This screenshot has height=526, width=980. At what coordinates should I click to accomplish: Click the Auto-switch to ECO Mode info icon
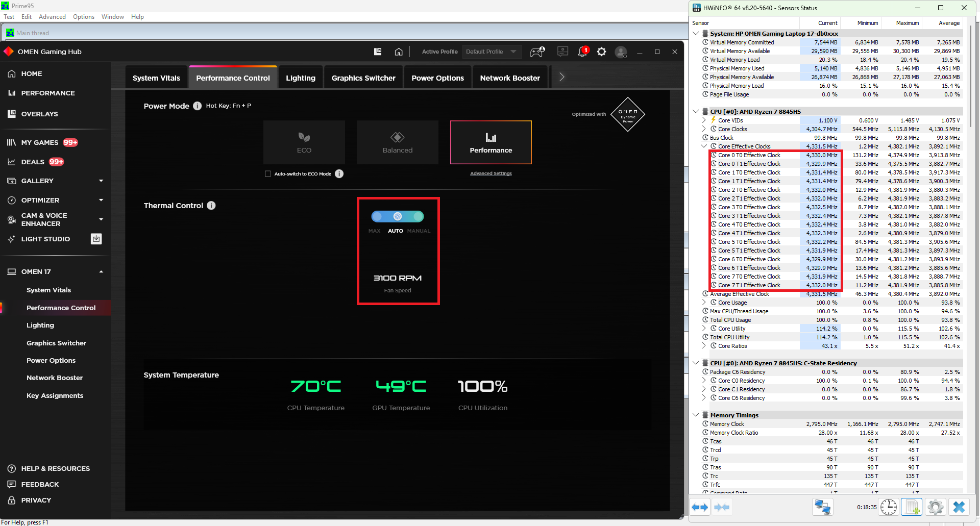pos(339,173)
